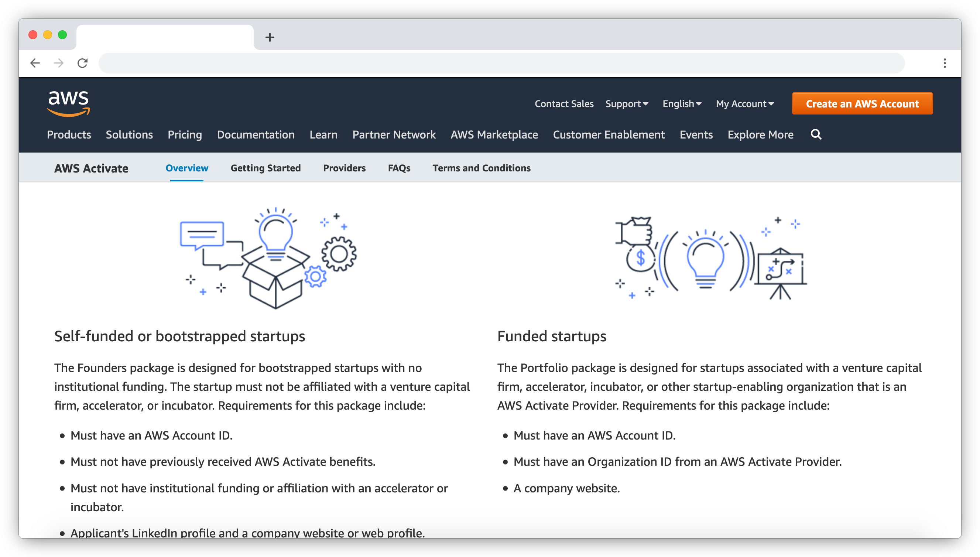Go back with the browser back arrow

35,63
